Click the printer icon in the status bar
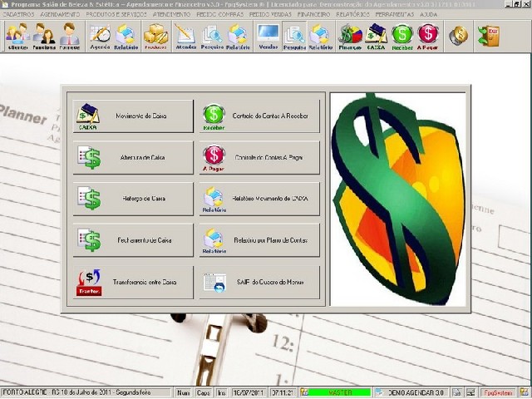Viewport: 532px width, 399px height. tap(456, 392)
